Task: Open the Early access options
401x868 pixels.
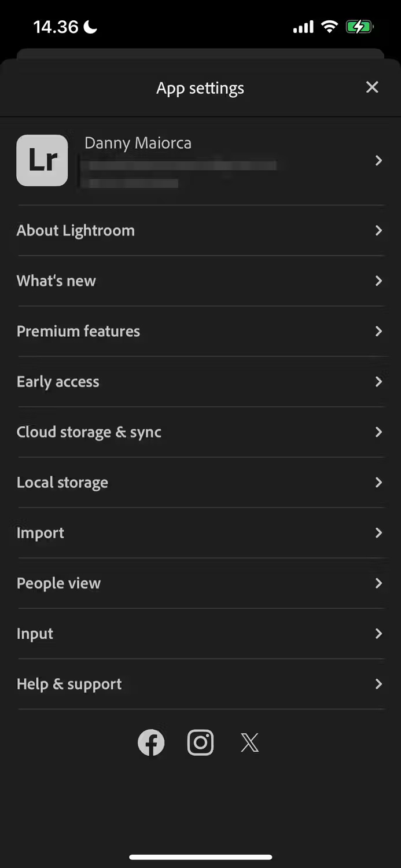Action: 200,381
